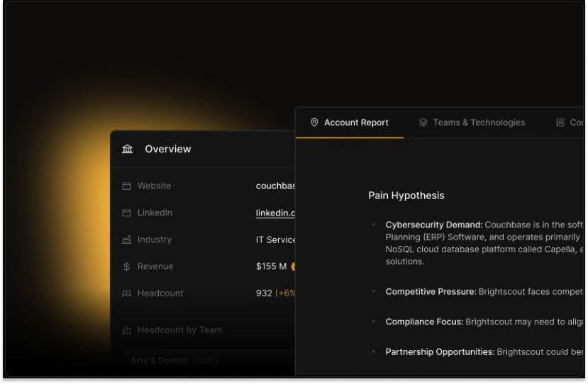The width and height of the screenshot is (588, 384).
Task: Click the Headcount people icon
Action: tap(127, 293)
